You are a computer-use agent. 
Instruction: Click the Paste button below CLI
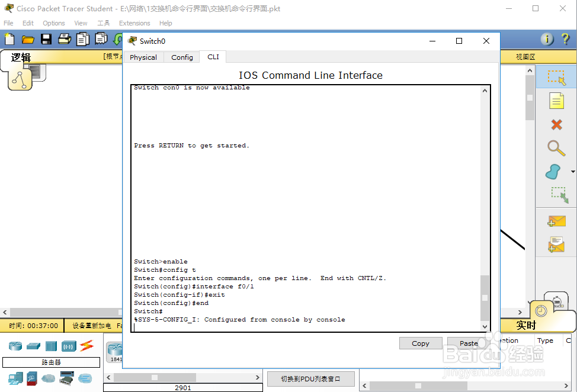(x=469, y=343)
